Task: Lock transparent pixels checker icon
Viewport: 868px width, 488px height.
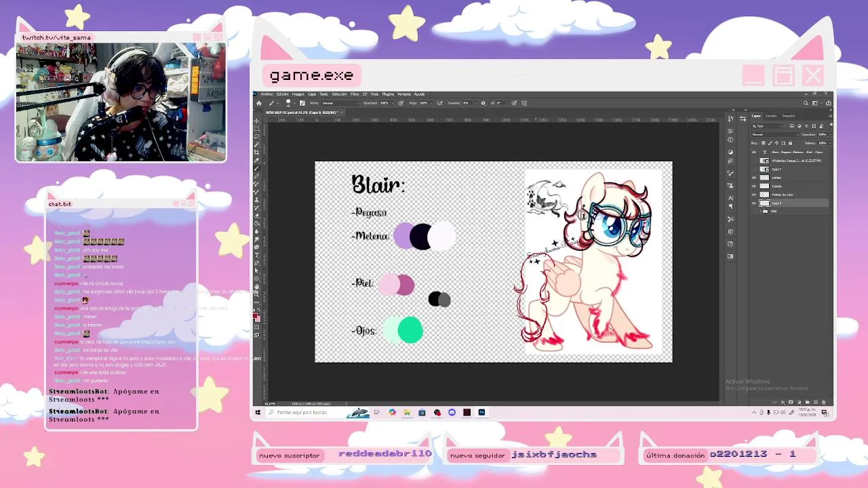Action: coord(764,143)
